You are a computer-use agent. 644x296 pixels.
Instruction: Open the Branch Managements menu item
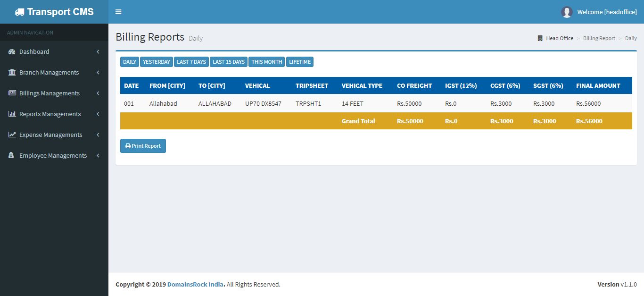pos(54,72)
